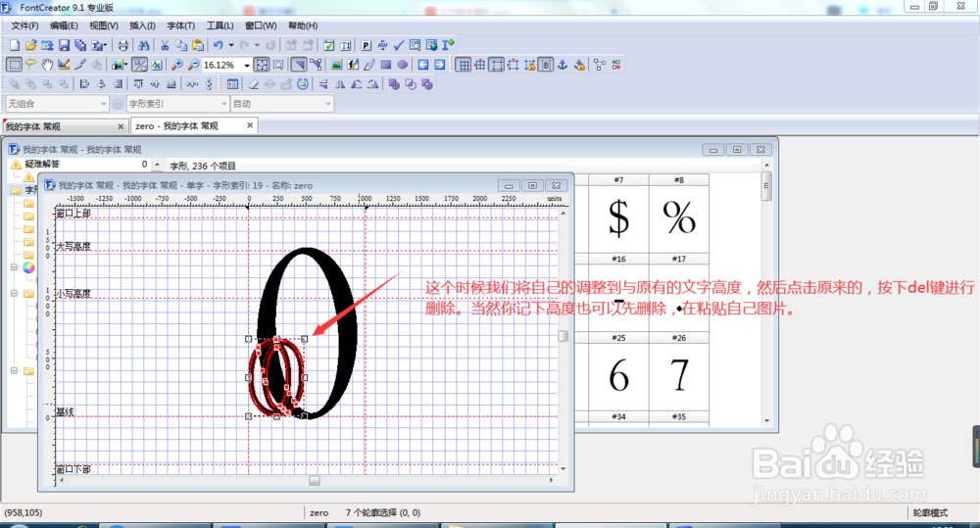
Task: Toggle snap to guidelines button
Action: [x=514, y=65]
